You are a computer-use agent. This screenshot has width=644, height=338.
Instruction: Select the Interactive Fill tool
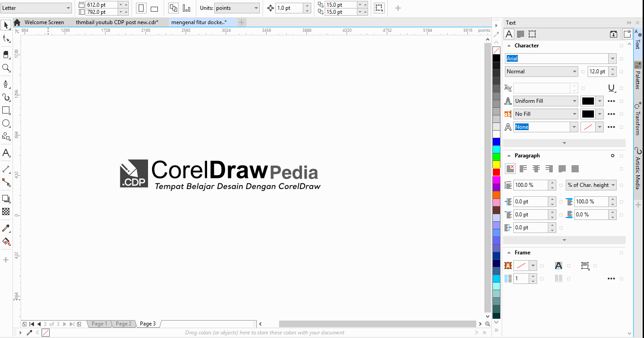point(6,241)
